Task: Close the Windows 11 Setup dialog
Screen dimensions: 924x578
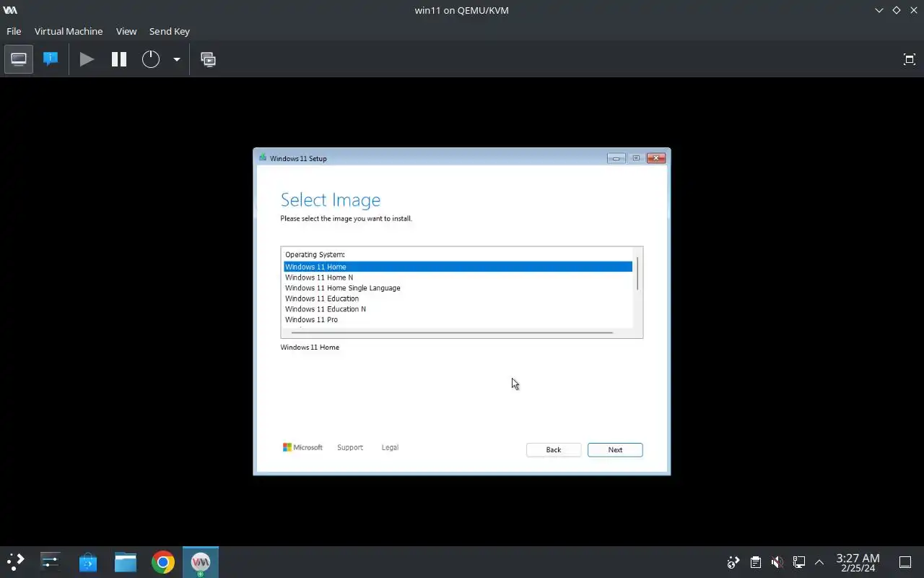Action: (656, 158)
